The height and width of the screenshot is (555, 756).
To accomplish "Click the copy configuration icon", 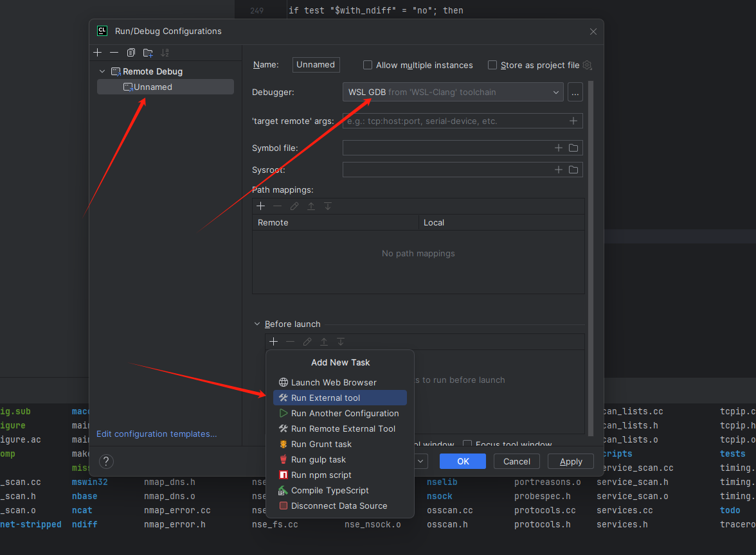I will pyautogui.click(x=131, y=53).
